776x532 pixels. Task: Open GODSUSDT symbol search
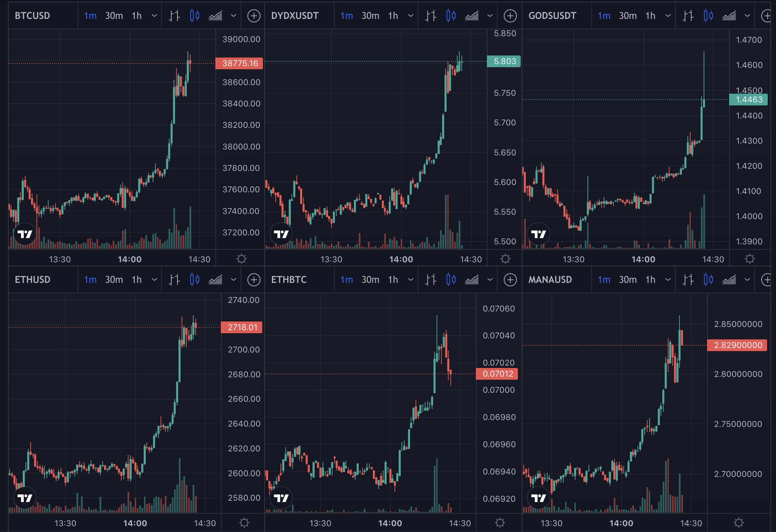(x=552, y=16)
